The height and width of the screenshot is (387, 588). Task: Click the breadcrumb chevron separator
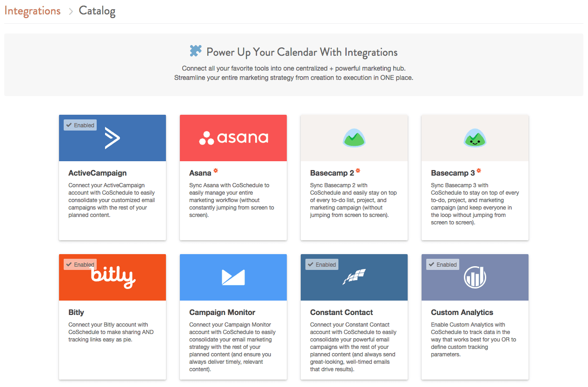point(71,11)
